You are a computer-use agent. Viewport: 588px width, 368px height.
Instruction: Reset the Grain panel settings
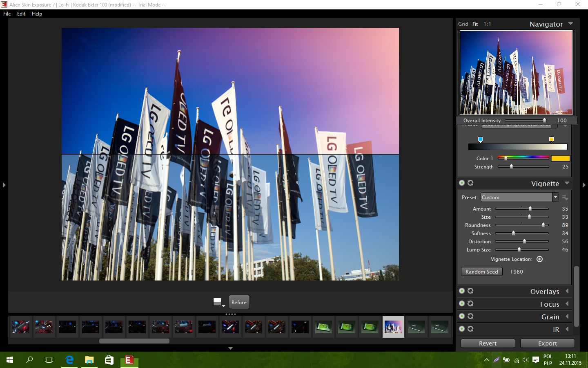click(470, 316)
